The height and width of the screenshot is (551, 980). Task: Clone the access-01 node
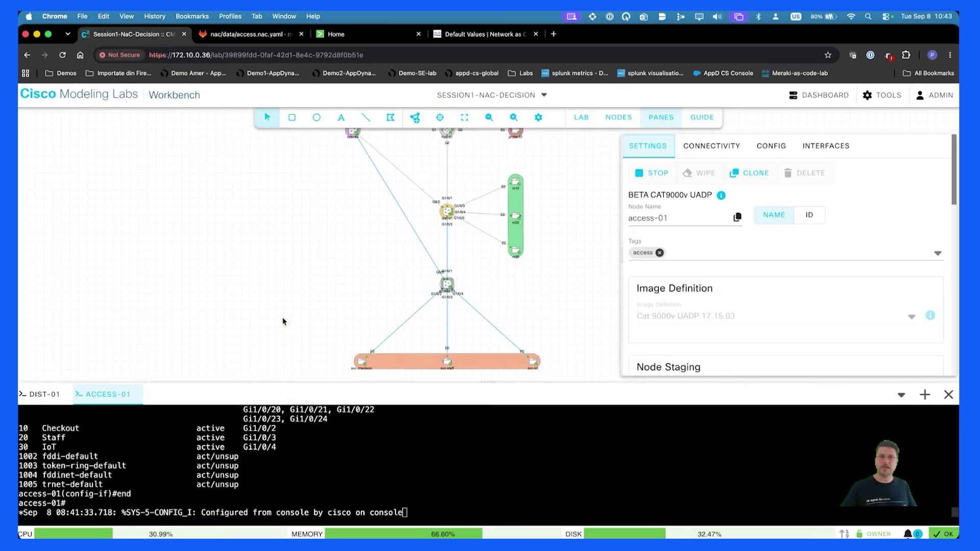749,173
